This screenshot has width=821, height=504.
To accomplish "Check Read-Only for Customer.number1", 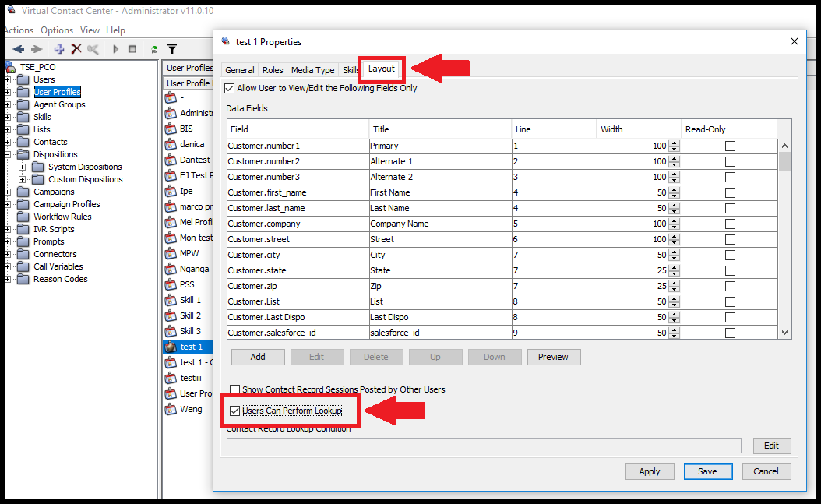I will [730, 146].
